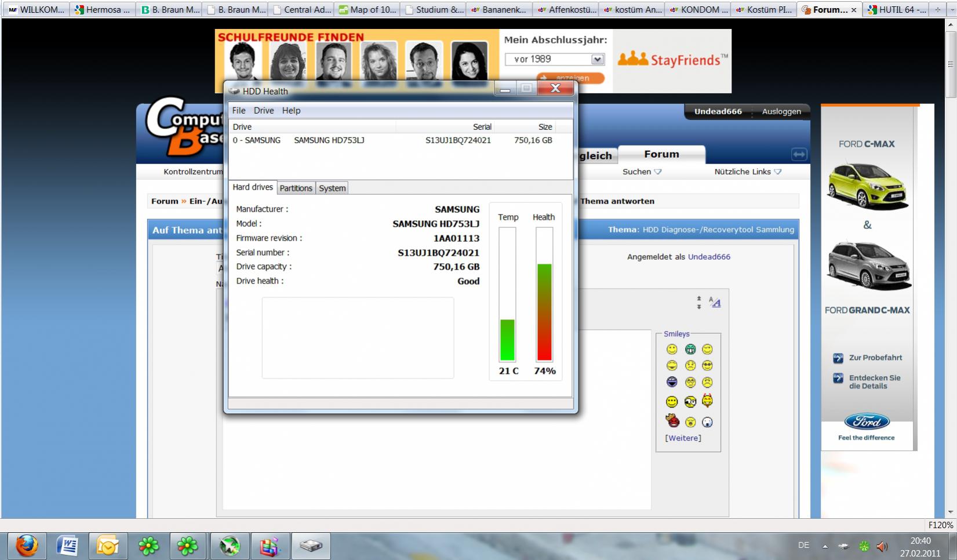Viewport: 957px width, 560px height.
Task: Click the Size column header
Action: (x=545, y=127)
